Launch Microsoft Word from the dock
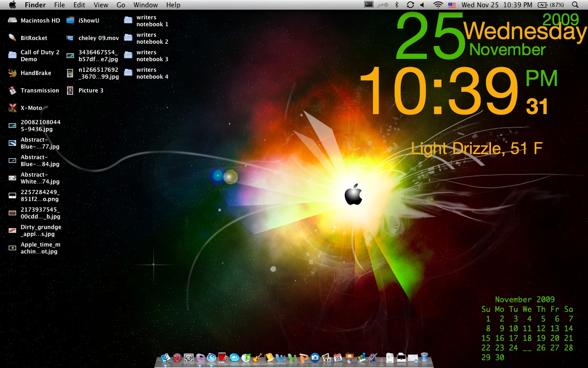Viewport: 588px width, 368px height. 281,357
